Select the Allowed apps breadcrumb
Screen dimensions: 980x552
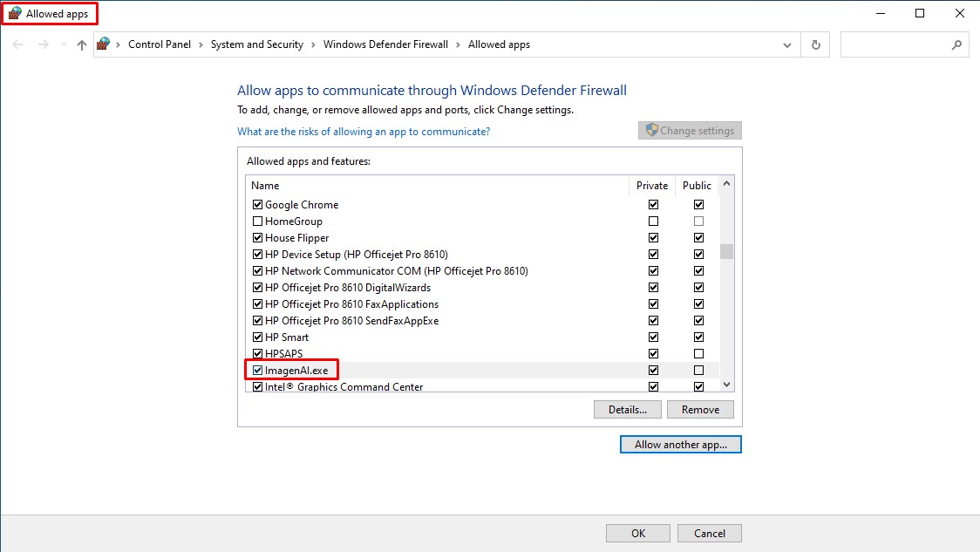499,44
